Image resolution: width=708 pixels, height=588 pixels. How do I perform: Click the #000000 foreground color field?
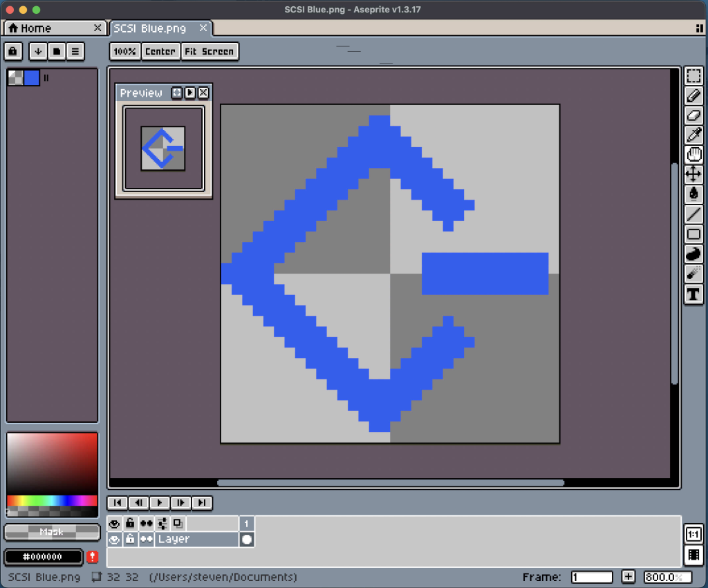coord(44,557)
